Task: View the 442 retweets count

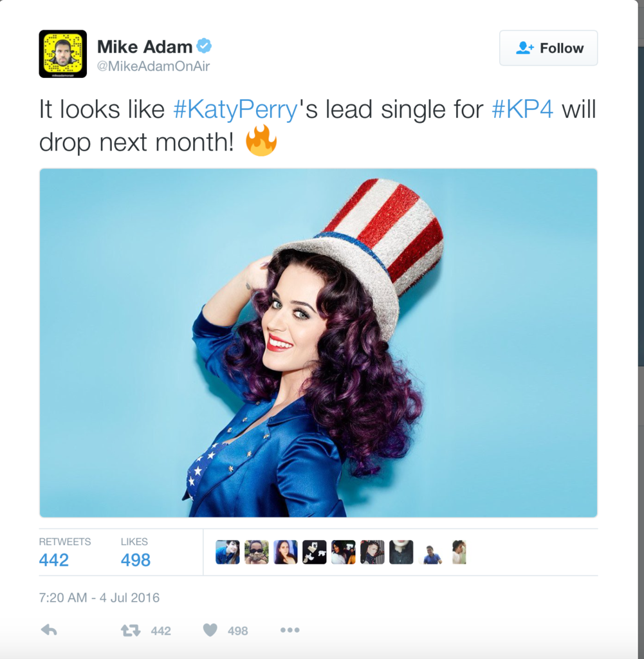Action: 54,560
